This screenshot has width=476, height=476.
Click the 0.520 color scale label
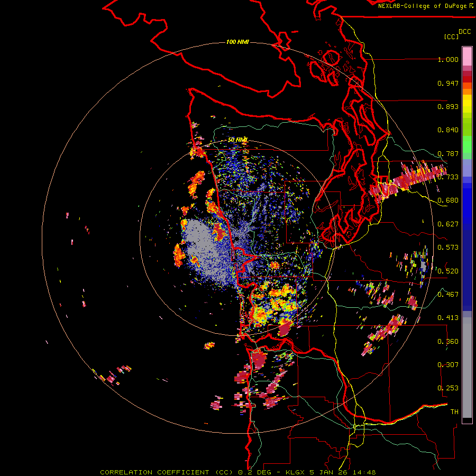[x=448, y=271]
